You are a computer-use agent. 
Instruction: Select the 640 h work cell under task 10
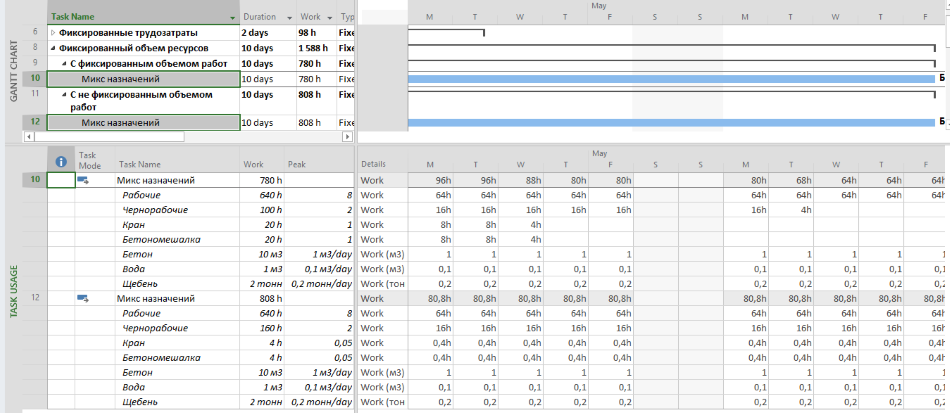point(262,195)
